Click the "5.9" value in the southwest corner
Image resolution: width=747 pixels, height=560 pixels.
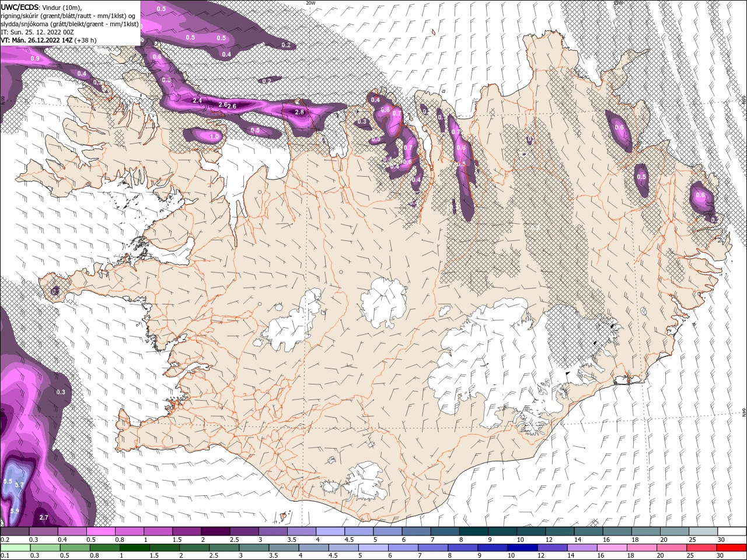click(15, 511)
